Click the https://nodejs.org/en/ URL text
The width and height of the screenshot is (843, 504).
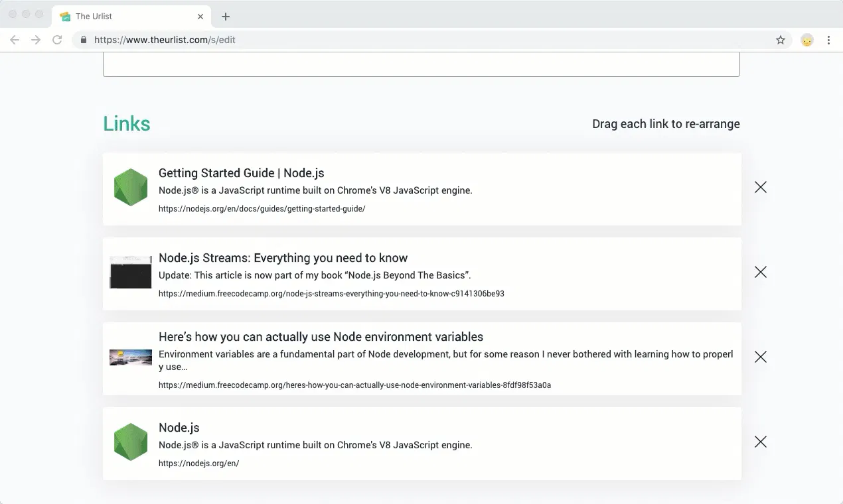198,464
